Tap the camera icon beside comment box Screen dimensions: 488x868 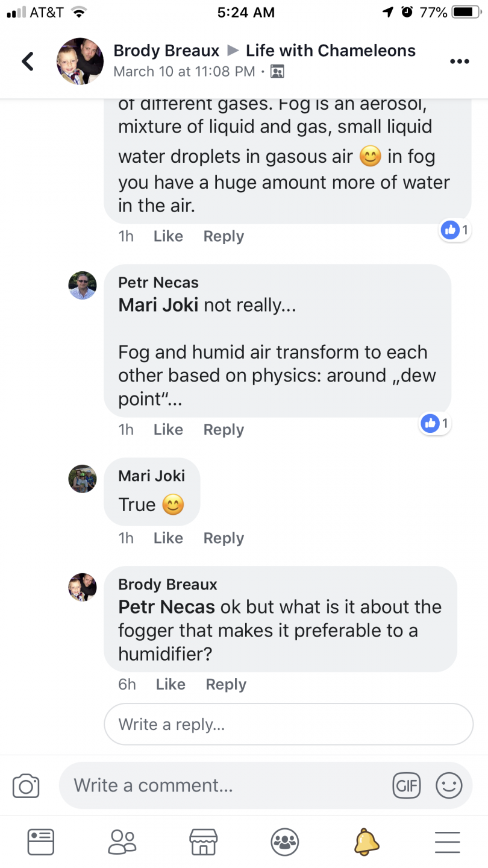tap(26, 786)
